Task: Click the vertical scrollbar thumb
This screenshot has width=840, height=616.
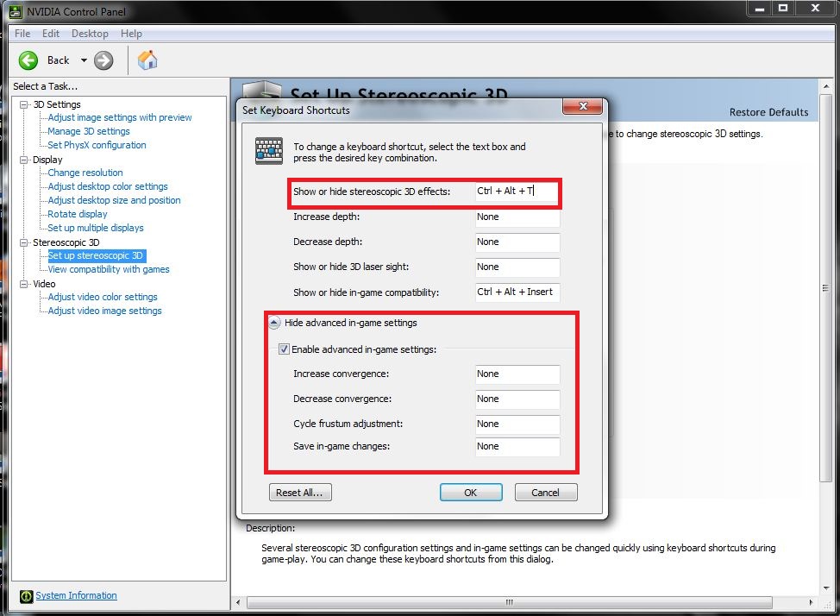Action: tap(825, 288)
